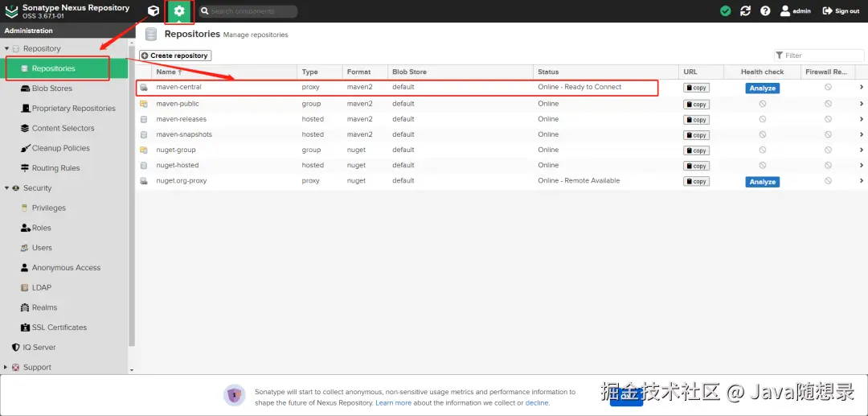Image resolution: width=868 pixels, height=416 pixels.
Task: Copy URL of nuget-hosted repository
Action: click(x=696, y=167)
